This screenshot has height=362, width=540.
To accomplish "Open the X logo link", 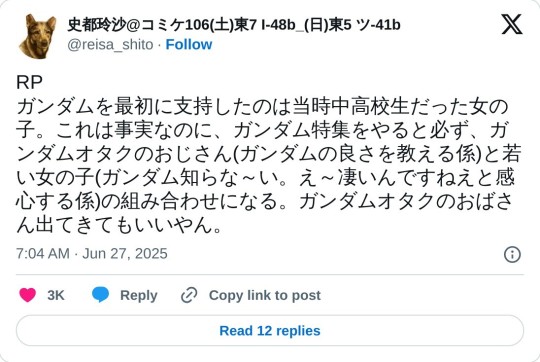I will pyautogui.click(x=512, y=24).
